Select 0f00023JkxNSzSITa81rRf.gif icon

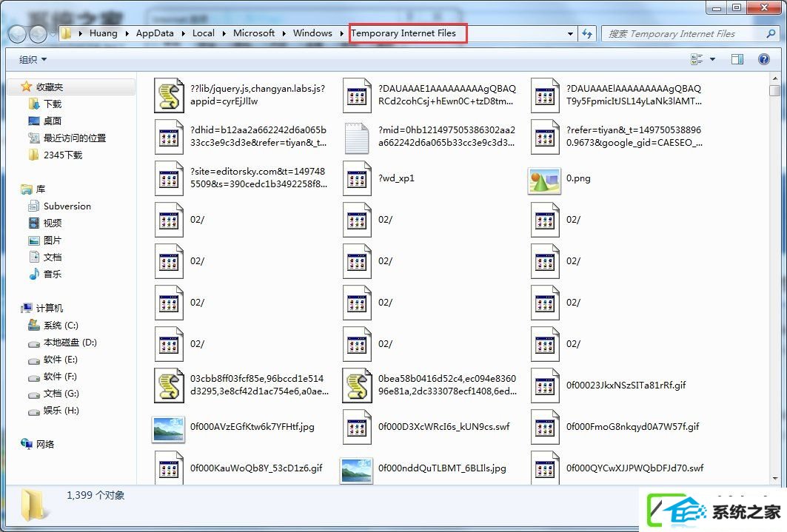coord(545,385)
